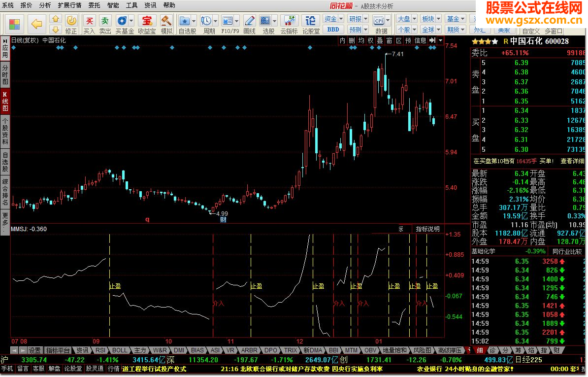Click the jump-to-end arrow icon above chart

click(432, 40)
